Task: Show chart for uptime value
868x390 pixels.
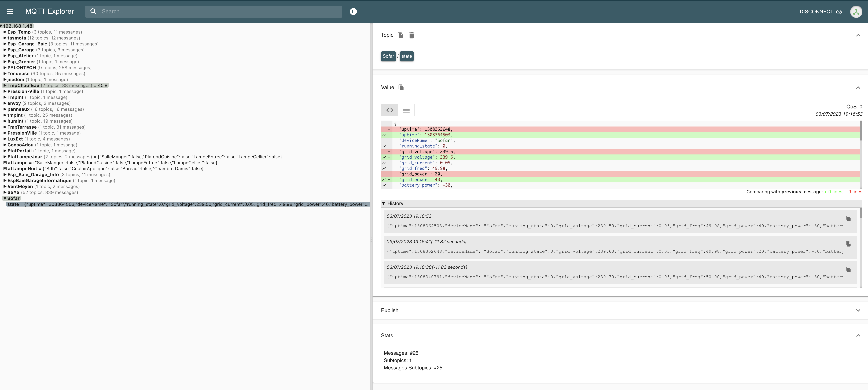Action: tap(384, 135)
